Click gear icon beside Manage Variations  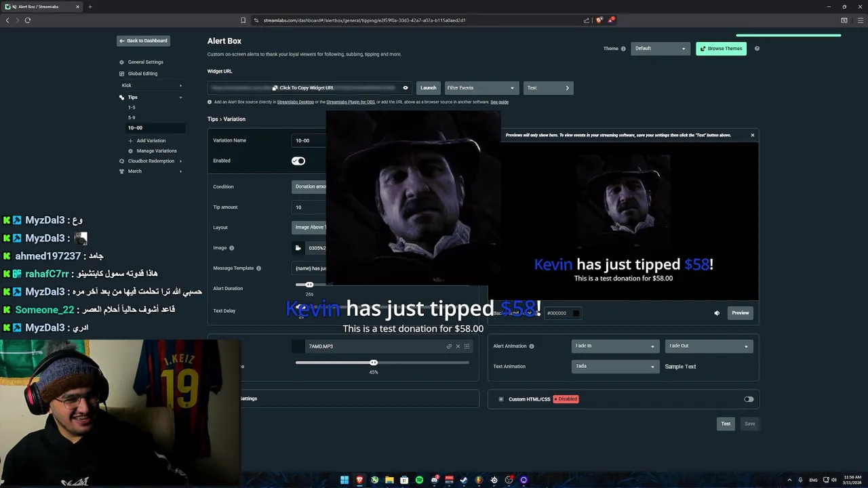tap(131, 151)
